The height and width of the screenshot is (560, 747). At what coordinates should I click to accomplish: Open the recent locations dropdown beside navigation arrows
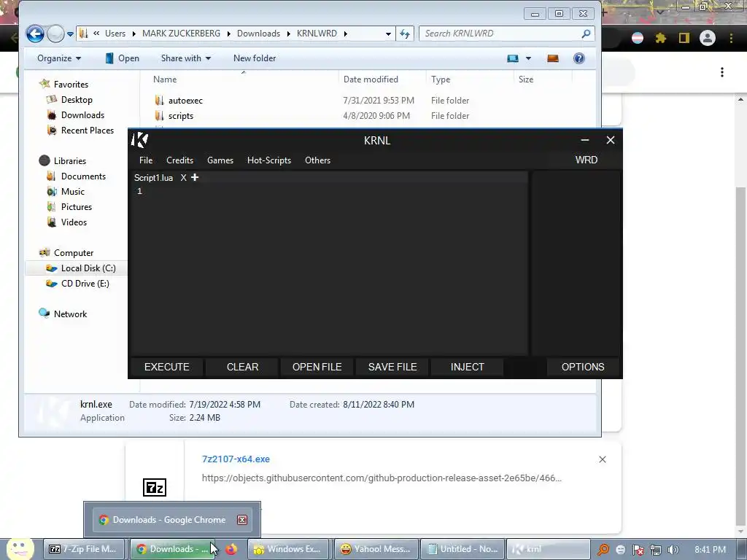click(x=70, y=34)
